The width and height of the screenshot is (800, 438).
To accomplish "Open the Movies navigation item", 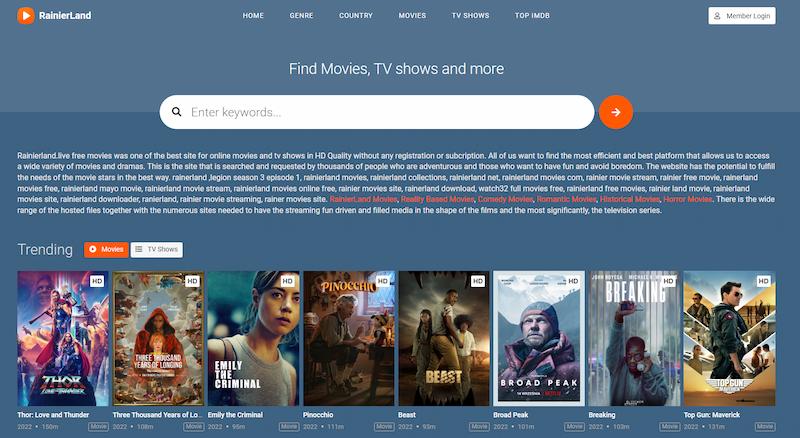I will tap(412, 16).
